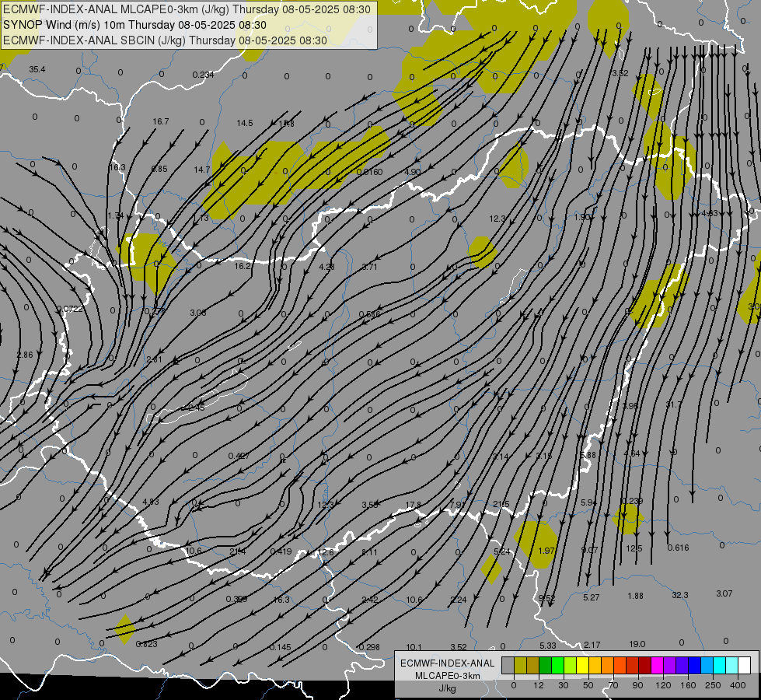Image resolution: width=761 pixels, height=700 pixels.
Task: Click the map value 5.88
Action: (588, 455)
